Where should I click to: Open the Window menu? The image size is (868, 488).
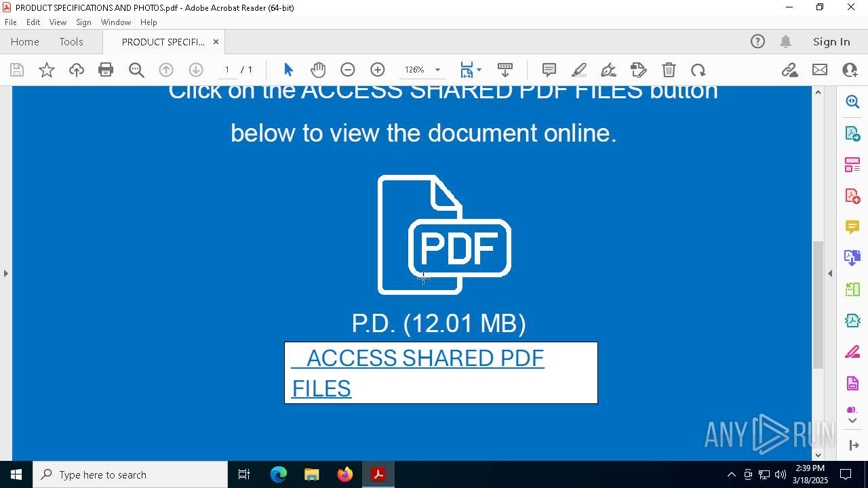[116, 22]
